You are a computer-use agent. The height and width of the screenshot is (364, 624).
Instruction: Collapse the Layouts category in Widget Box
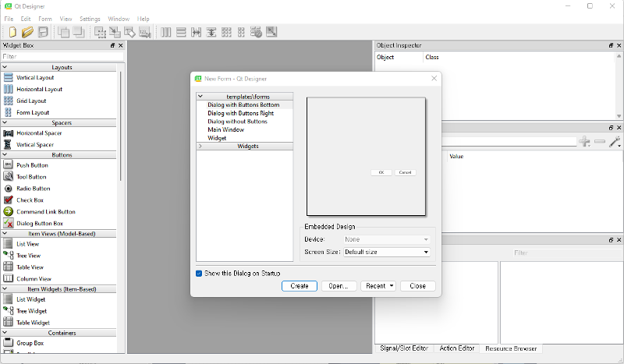point(5,67)
